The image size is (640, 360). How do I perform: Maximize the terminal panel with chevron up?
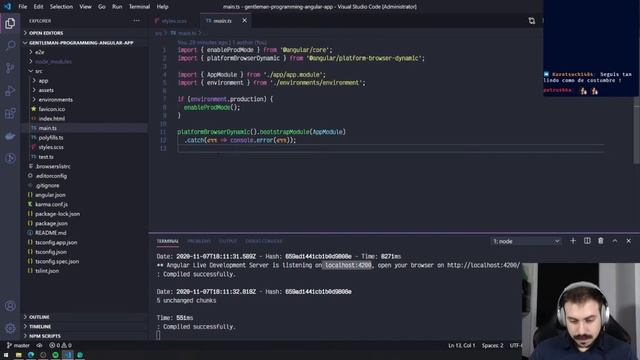pyautogui.click(x=615, y=241)
